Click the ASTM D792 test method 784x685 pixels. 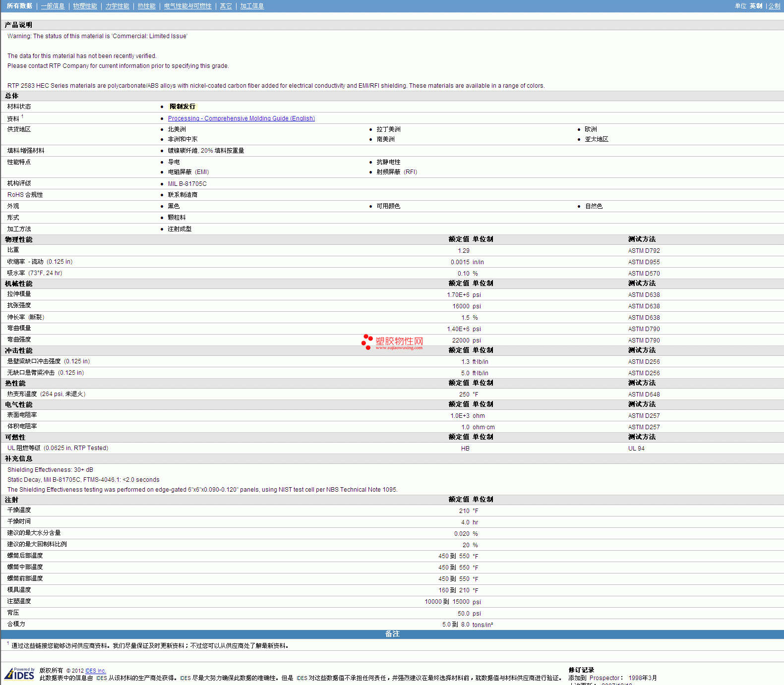(x=644, y=251)
